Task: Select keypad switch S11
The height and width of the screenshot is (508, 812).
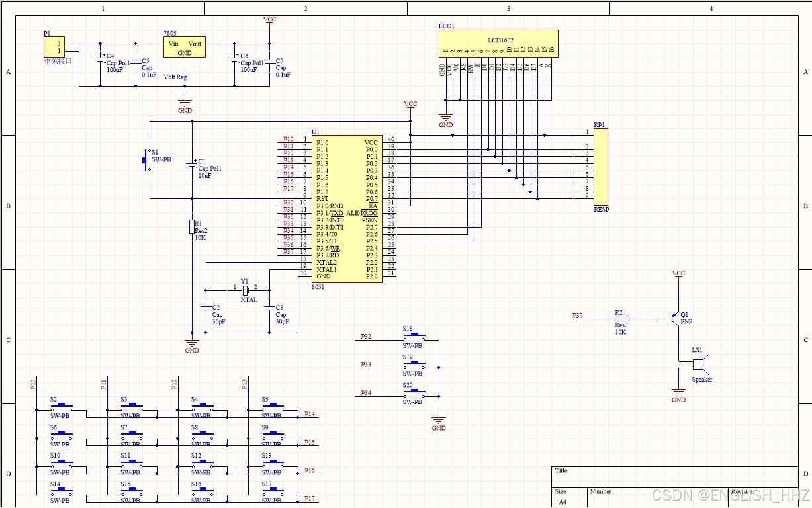Action: (132, 464)
